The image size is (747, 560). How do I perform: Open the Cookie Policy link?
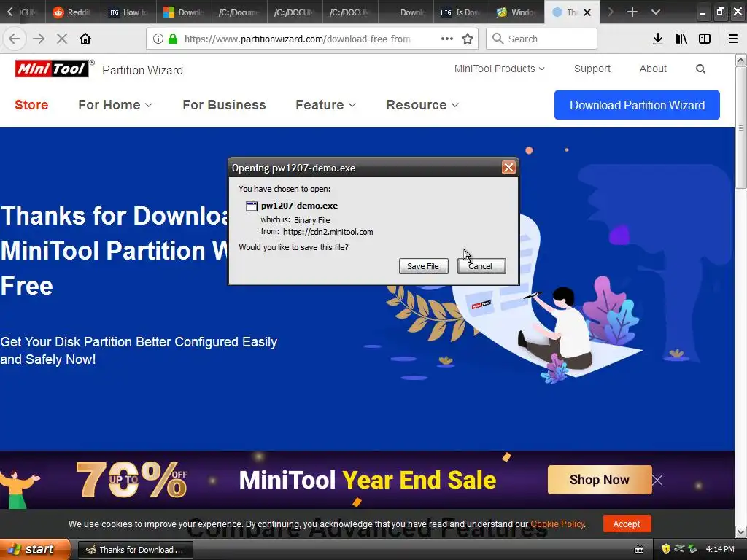click(x=557, y=524)
